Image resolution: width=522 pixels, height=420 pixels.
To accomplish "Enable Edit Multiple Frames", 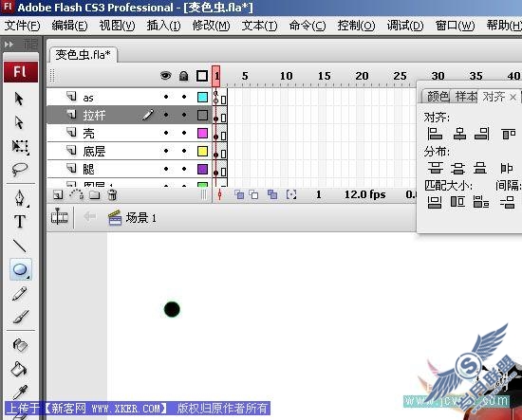I will pyautogui.click(x=272, y=194).
